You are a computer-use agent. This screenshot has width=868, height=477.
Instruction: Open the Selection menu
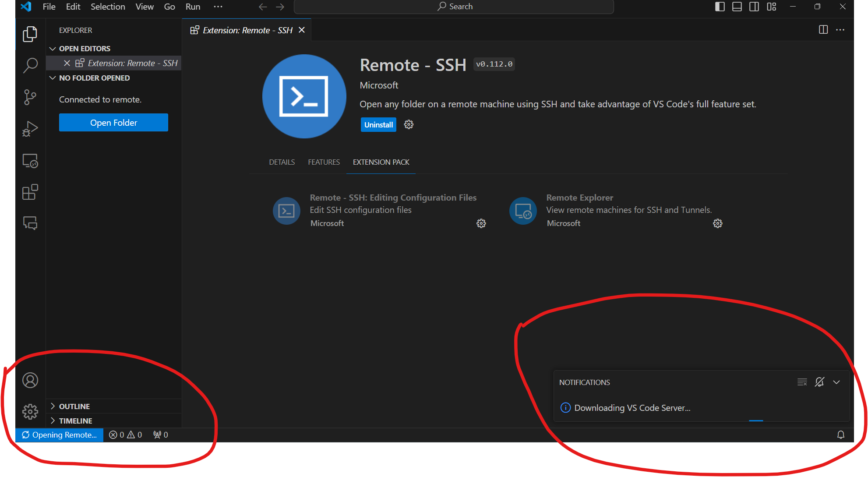[x=108, y=7]
